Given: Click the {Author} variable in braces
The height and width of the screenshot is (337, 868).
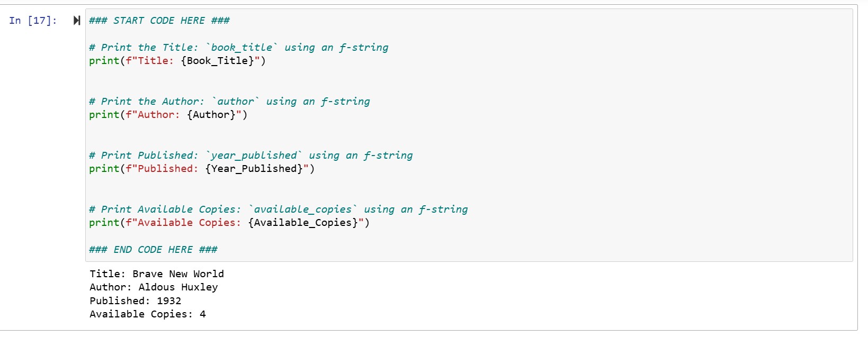Looking at the screenshot, I should (x=211, y=115).
